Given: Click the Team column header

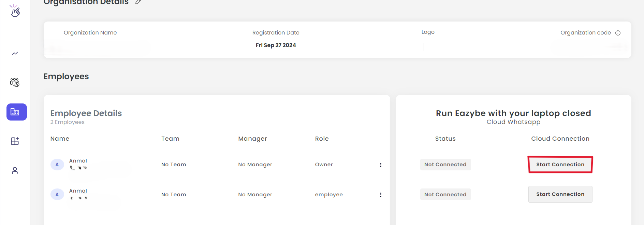Looking at the screenshot, I should (x=170, y=139).
